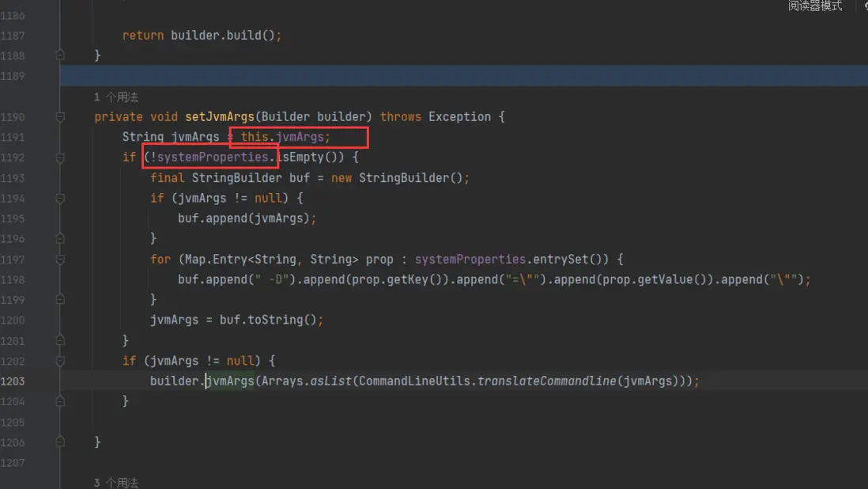Viewport: 868px width, 489px height.
Task: Click line number 1203 in gutter
Action: coord(13,381)
